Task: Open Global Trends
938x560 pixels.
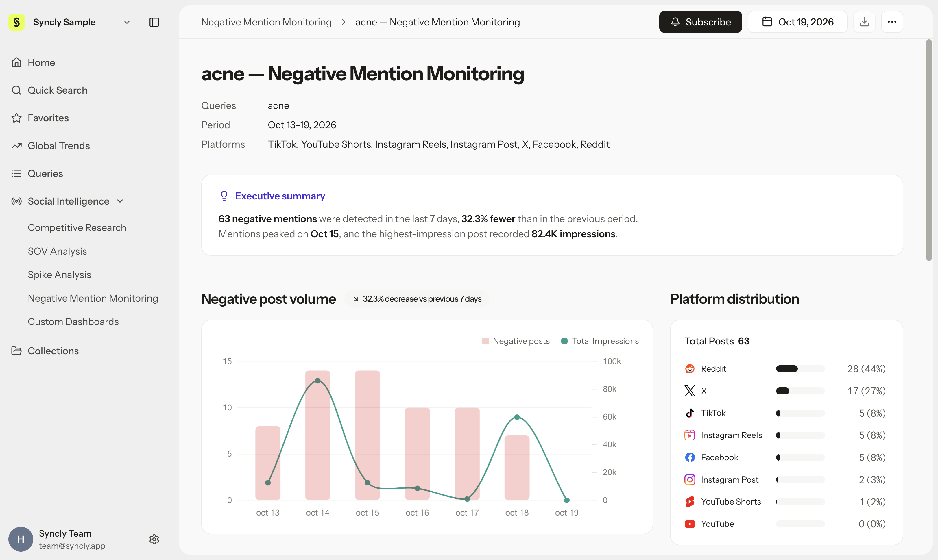Action: point(51,146)
